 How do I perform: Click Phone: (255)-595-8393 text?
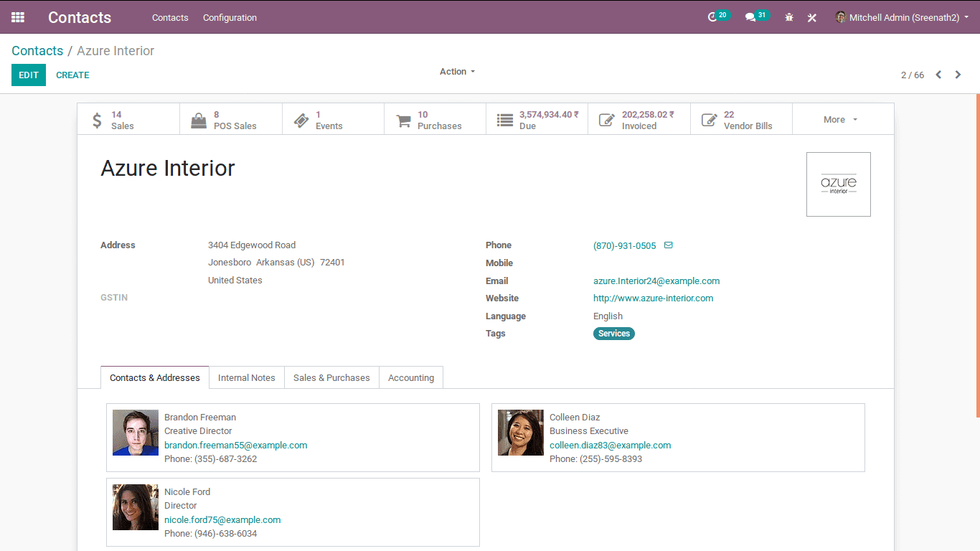click(x=596, y=459)
